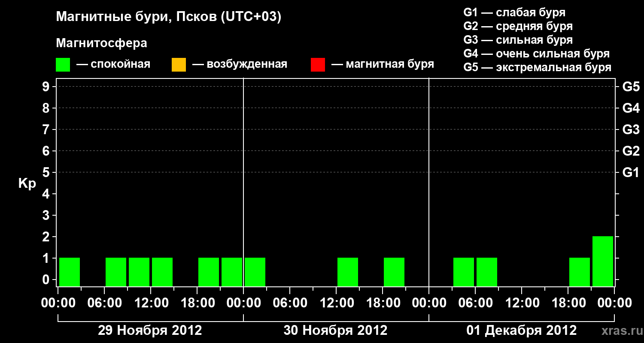The image size is (644, 343).
Task: Click the date label '01 Декабря 2012'
Action: [522, 331]
